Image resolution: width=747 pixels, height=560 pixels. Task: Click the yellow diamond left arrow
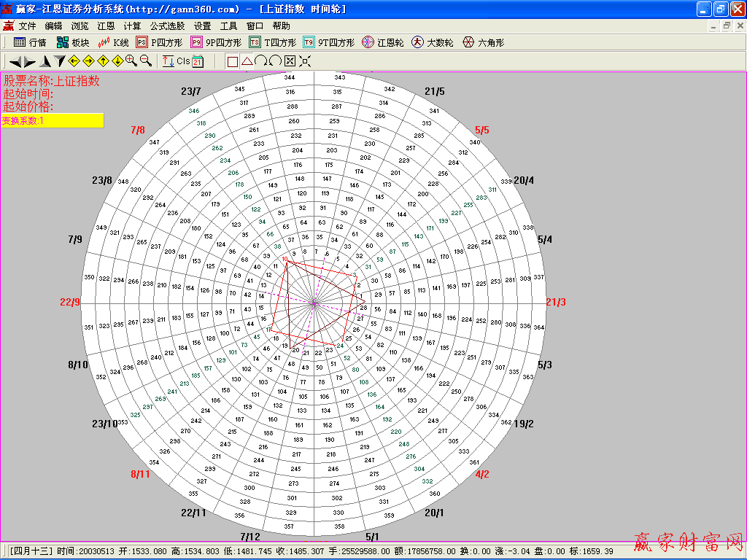pos(74,61)
